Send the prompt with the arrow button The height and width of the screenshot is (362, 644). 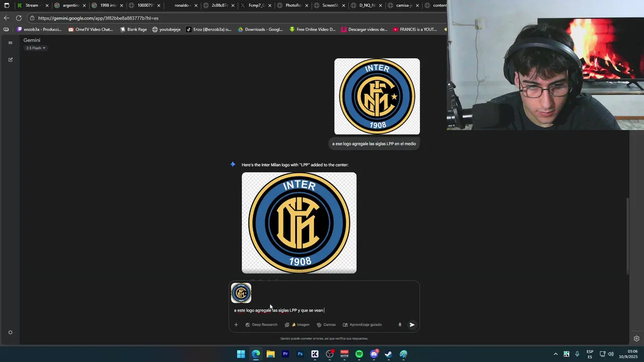[x=412, y=325]
